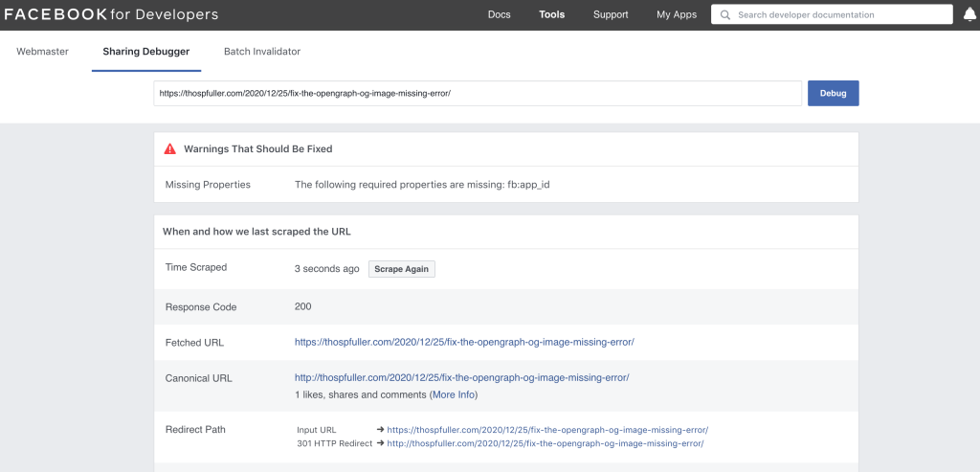Switch to the Batch Invalidator tab

pos(262,52)
